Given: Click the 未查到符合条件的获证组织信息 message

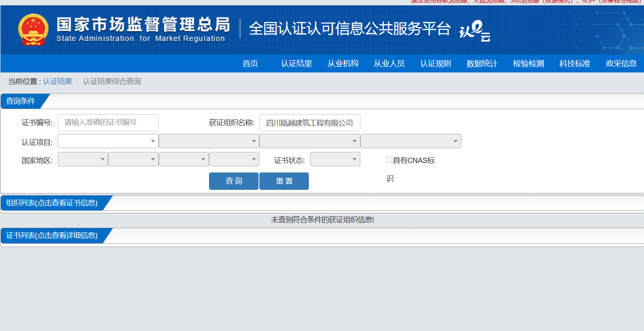Looking at the screenshot, I should point(322,220).
